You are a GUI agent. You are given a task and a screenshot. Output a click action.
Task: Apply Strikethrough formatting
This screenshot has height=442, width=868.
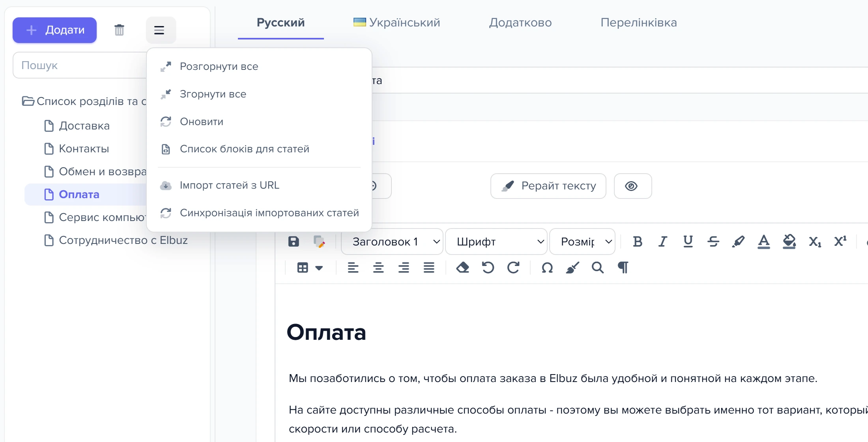[713, 242]
